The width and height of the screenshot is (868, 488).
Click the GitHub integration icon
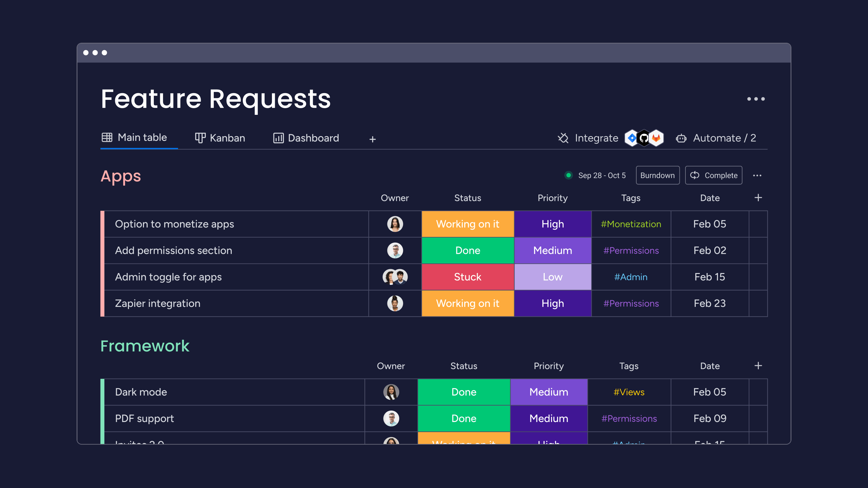tap(643, 138)
